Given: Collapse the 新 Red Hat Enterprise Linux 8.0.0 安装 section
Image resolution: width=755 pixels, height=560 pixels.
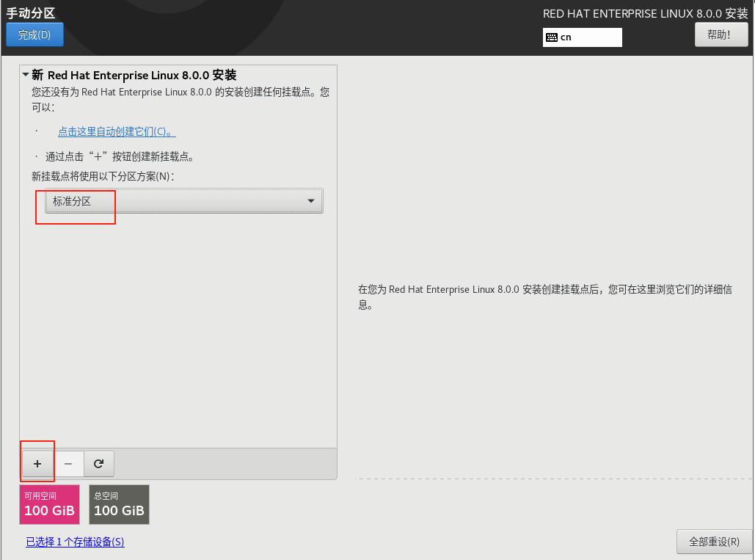Looking at the screenshot, I should [x=26, y=75].
